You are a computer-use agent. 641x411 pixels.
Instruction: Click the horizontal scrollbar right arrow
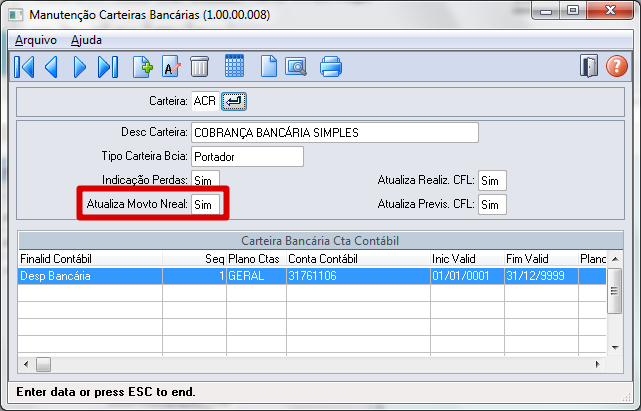point(597,364)
